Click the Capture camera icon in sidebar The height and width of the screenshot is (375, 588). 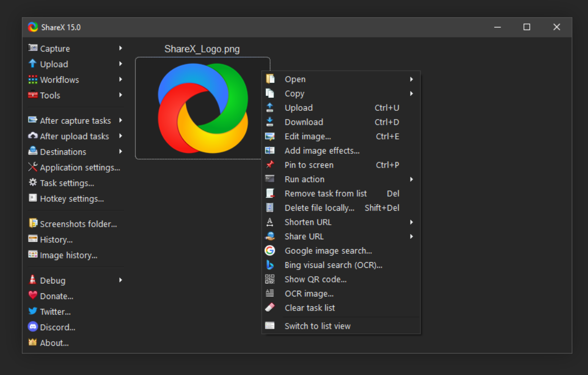tap(33, 48)
